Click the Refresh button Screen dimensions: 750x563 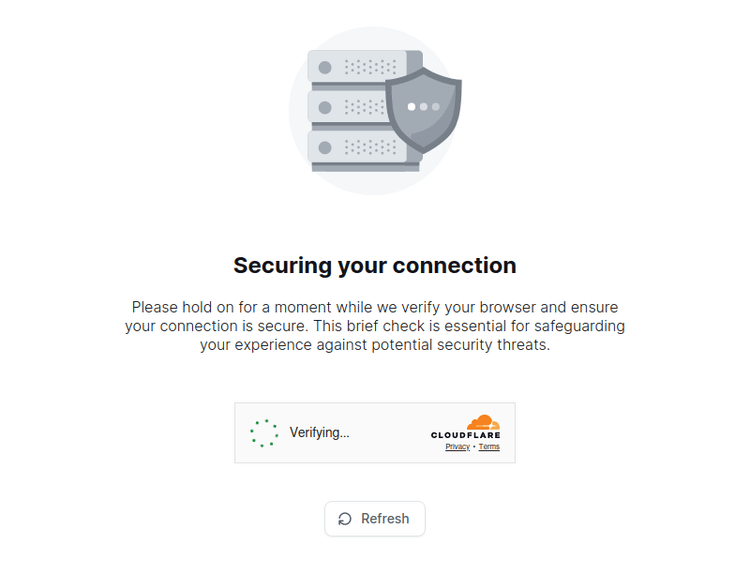click(375, 519)
